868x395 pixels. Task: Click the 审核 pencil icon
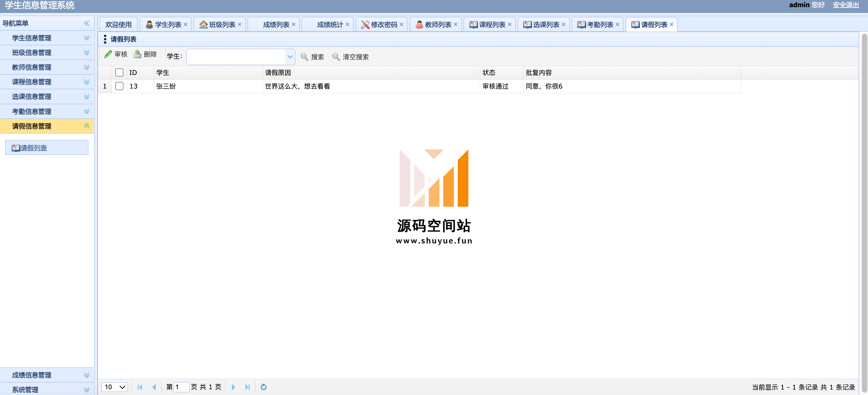(x=108, y=54)
